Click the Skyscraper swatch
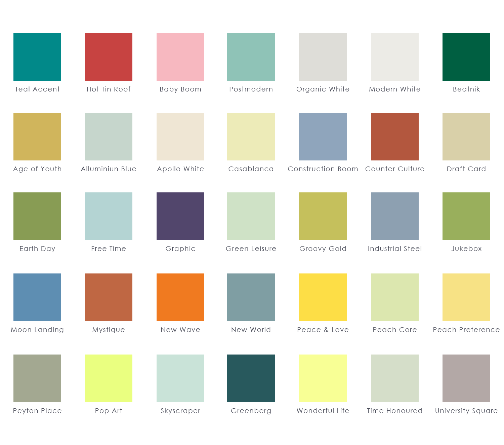This screenshot has height=445, width=504. point(180,378)
